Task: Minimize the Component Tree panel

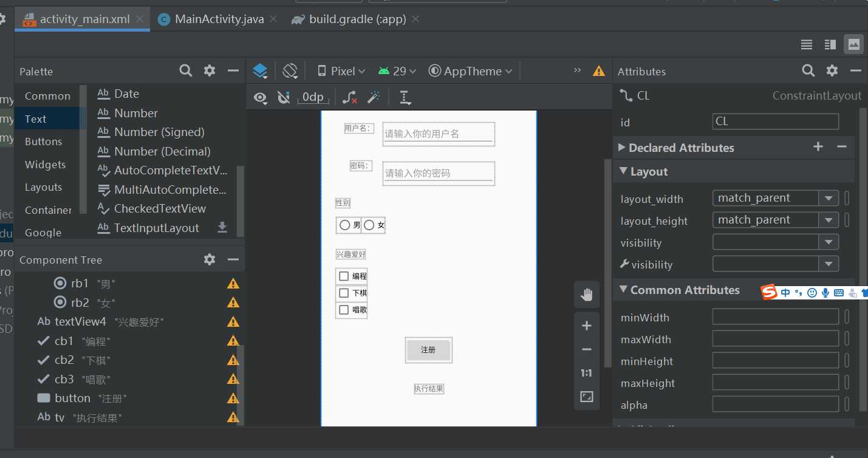Action: pyautogui.click(x=233, y=259)
